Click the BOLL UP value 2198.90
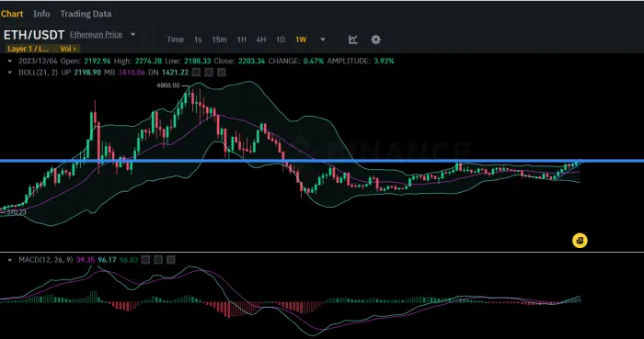The image size is (644, 339). click(x=87, y=73)
